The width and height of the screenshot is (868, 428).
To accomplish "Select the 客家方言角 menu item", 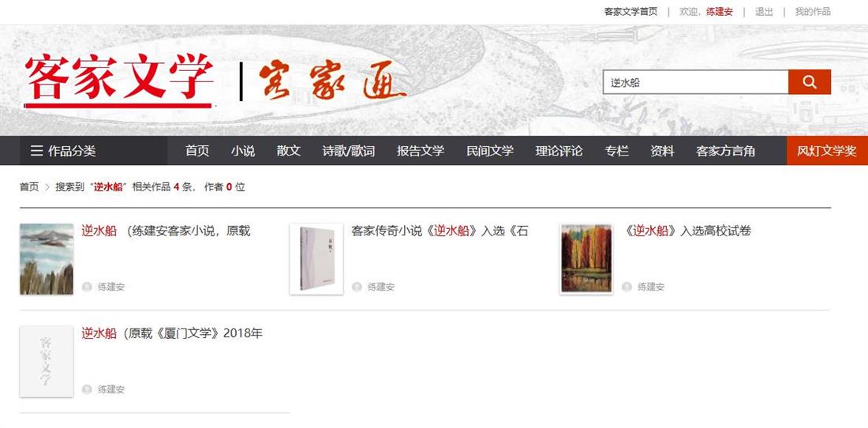I will pyautogui.click(x=726, y=151).
